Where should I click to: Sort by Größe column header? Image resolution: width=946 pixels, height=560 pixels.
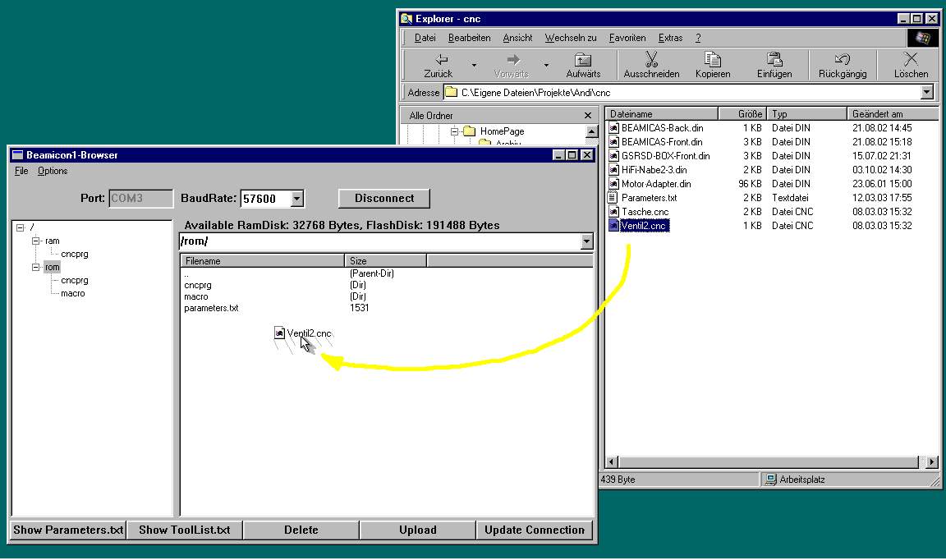coord(742,114)
